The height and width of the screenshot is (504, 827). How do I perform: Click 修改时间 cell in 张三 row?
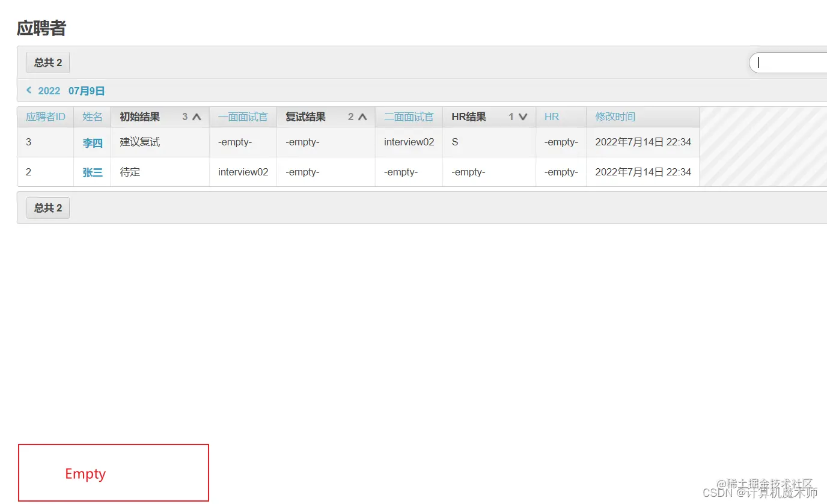coord(643,172)
